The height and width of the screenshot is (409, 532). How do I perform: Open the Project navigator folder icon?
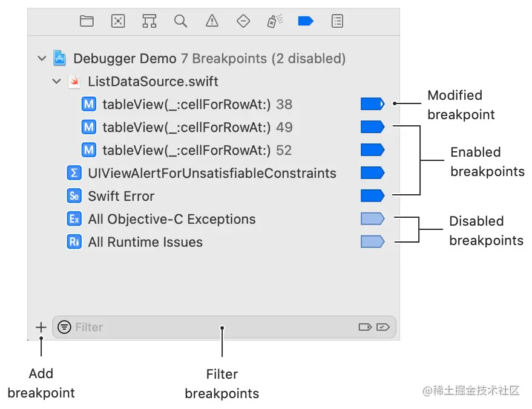(87, 21)
